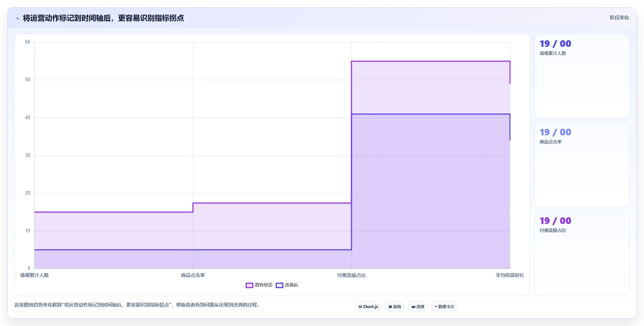Open the 场观累计人数 data card
644x326 pixels.
pyautogui.click(x=582, y=76)
